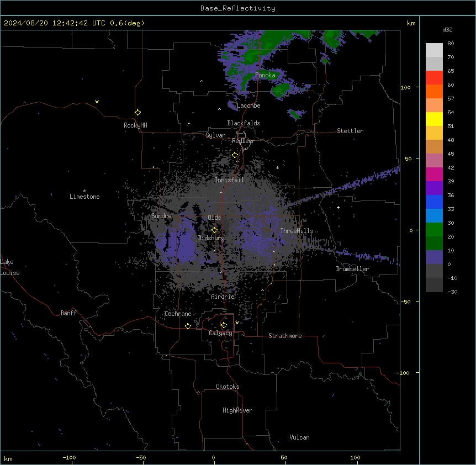Click the Drumheller label

pos(352,269)
